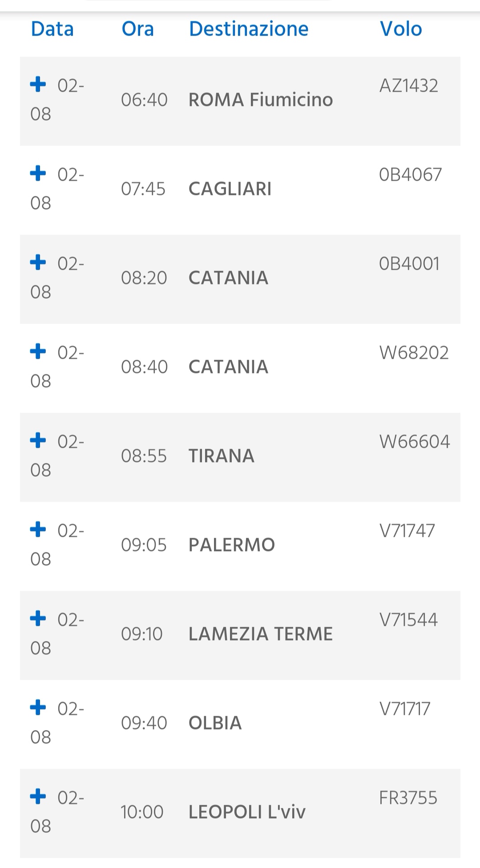
Task: Expand the ROMA Fiumicino 06:40 flight row
Action: coord(38,84)
